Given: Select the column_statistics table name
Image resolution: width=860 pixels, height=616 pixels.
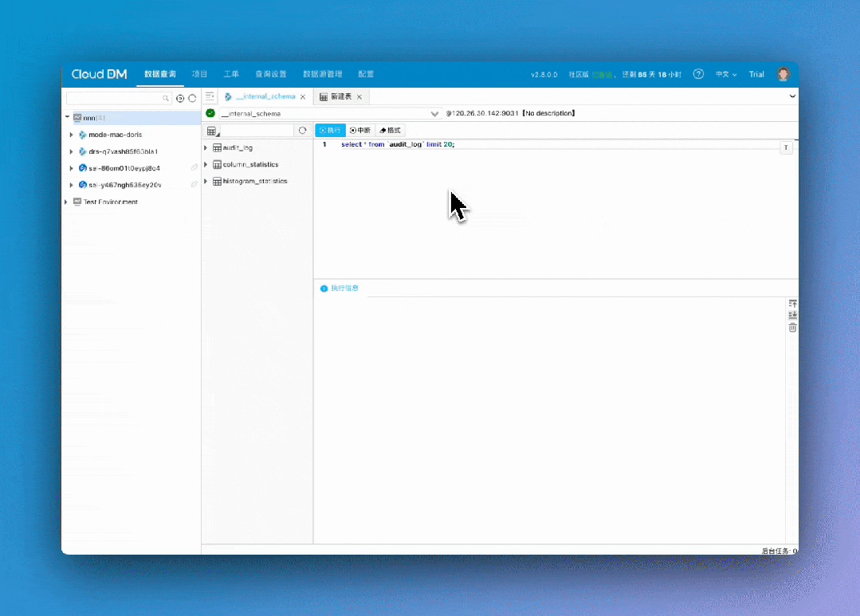Looking at the screenshot, I should 250,165.
